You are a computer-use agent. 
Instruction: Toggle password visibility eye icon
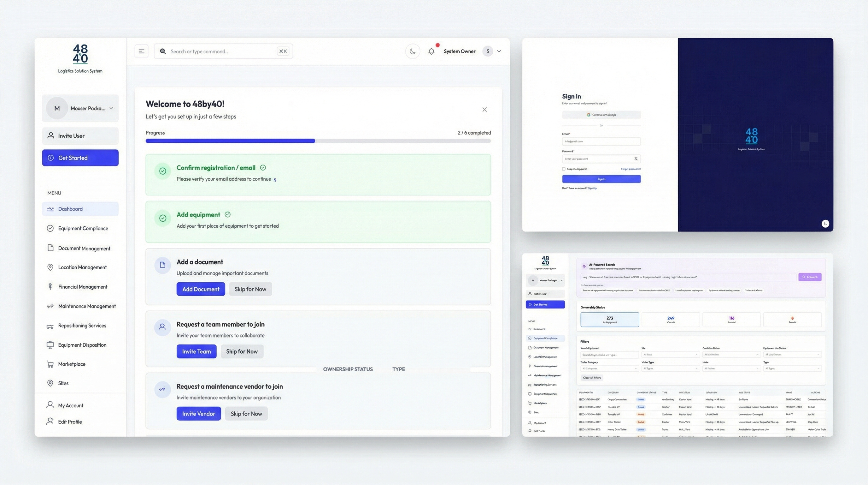click(636, 159)
